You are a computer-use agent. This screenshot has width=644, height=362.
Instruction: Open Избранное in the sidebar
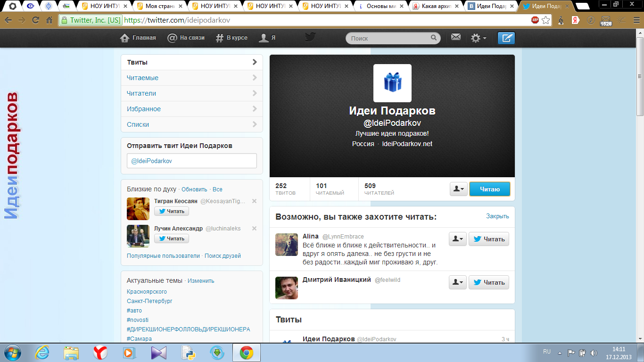192,109
